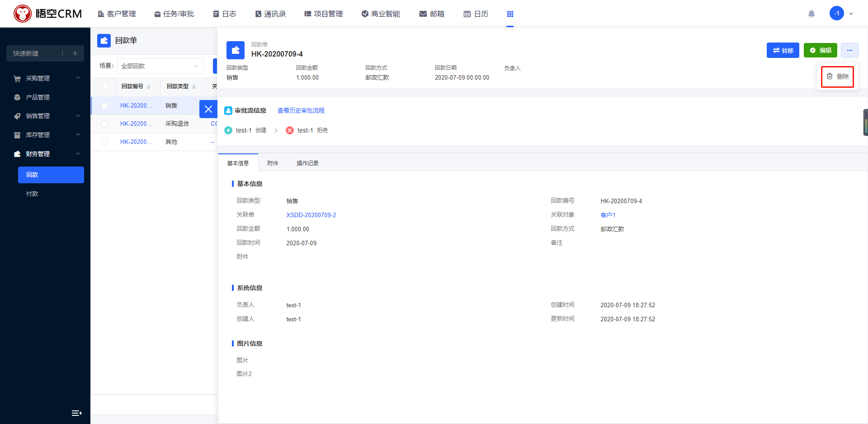This screenshot has width=868, height=424.
Task: Click the 创建时间 value 2020-07-09 18:27:52
Action: [x=627, y=305]
